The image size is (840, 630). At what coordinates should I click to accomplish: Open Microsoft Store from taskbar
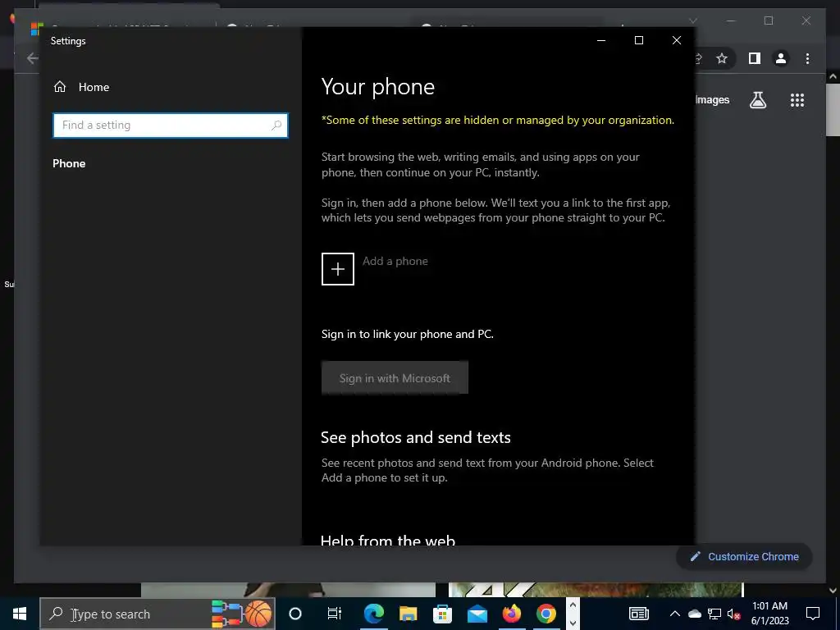click(x=442, y=614)
